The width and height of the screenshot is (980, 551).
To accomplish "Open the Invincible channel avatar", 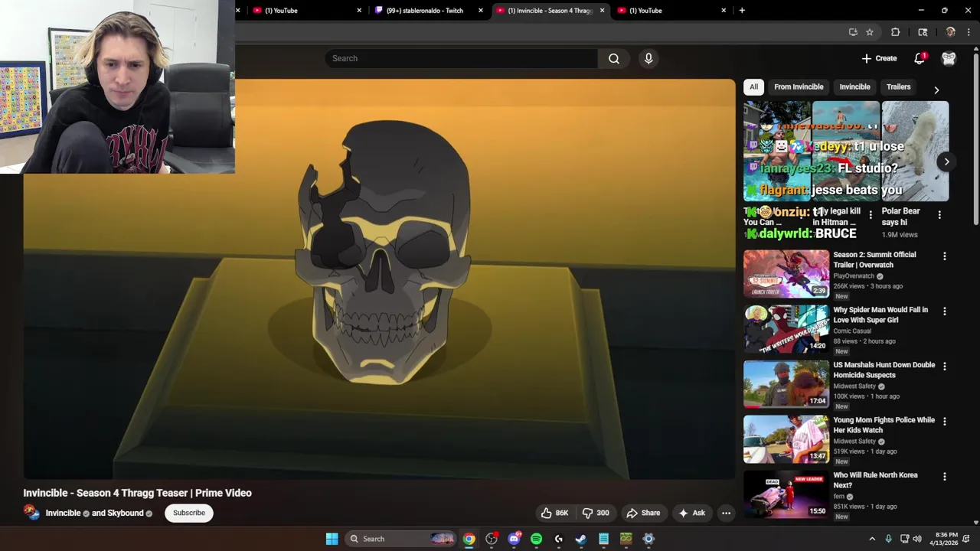I will [x=31, y=513].
